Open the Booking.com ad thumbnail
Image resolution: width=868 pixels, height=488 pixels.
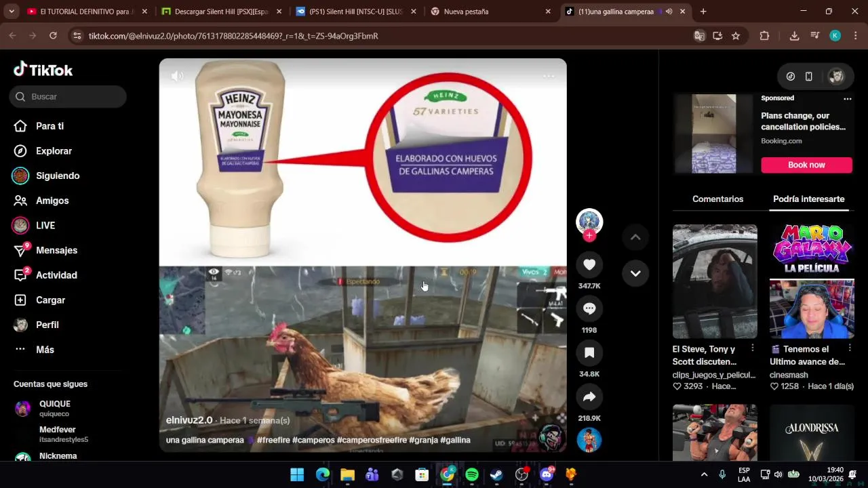tap(713, 134)
